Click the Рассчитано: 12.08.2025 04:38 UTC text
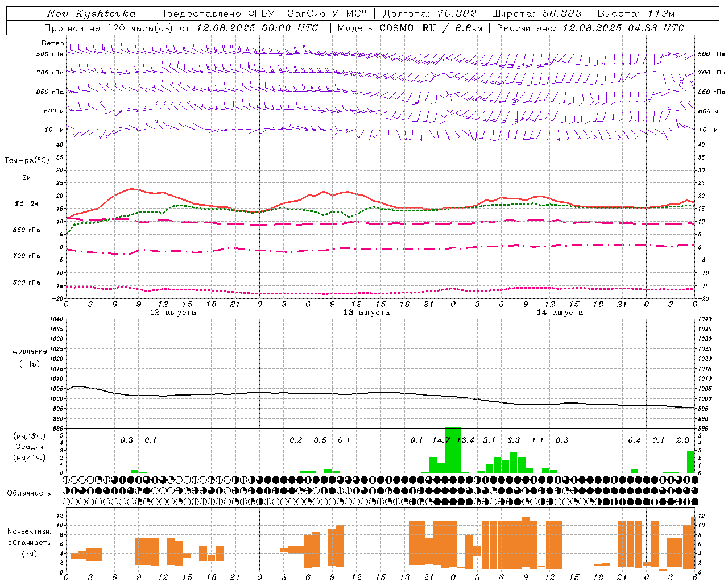This screenshot has height=582, width=728. pos(590,28)
